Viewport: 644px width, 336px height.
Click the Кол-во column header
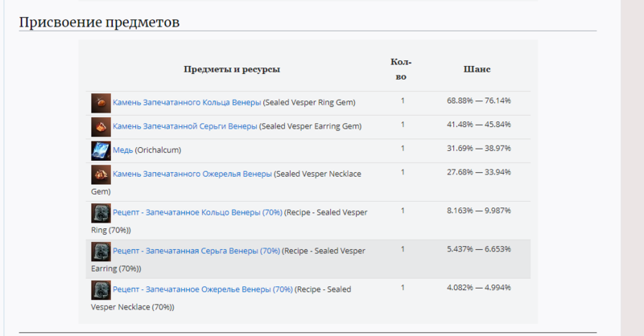tap(401, 69)
